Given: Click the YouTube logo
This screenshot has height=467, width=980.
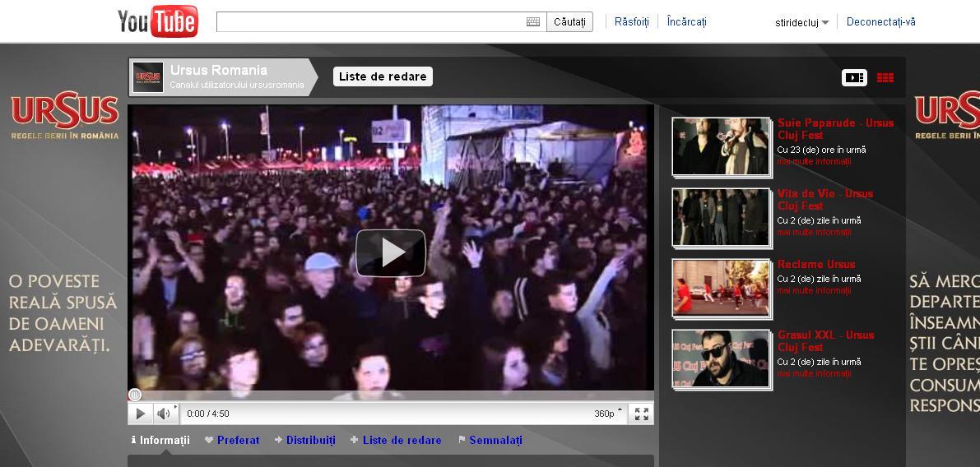Looking at the screenshot, I should [x=157, y=21].
